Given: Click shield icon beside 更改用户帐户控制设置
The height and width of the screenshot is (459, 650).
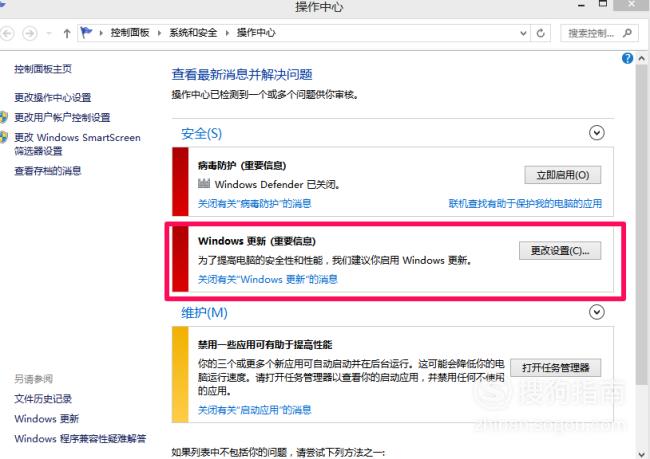Looking at the screenshot, I should [4, 117].
